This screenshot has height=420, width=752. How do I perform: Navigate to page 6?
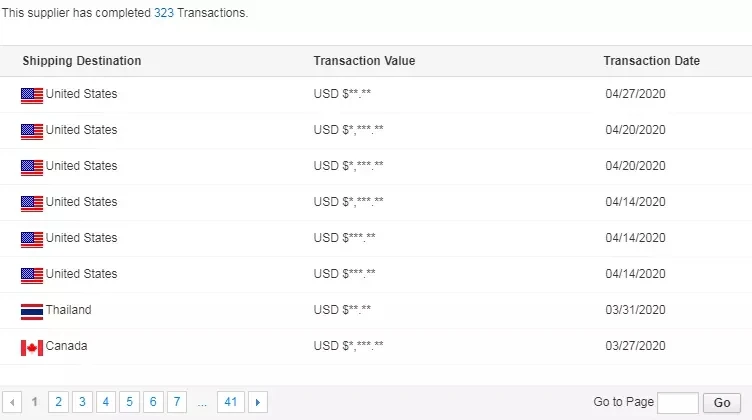tap(153, 402)
